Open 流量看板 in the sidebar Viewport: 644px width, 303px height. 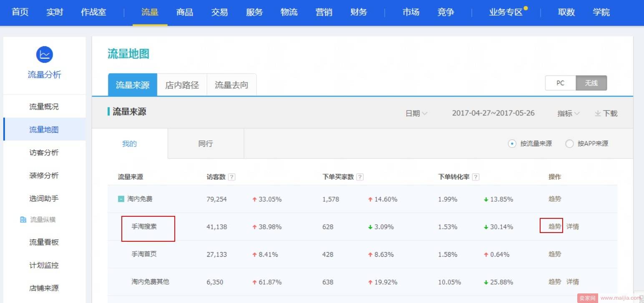coord(44,242)
